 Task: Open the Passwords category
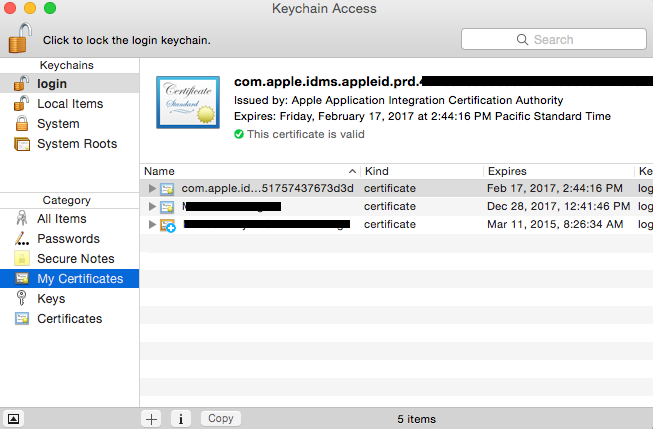[x=70, y=238]
